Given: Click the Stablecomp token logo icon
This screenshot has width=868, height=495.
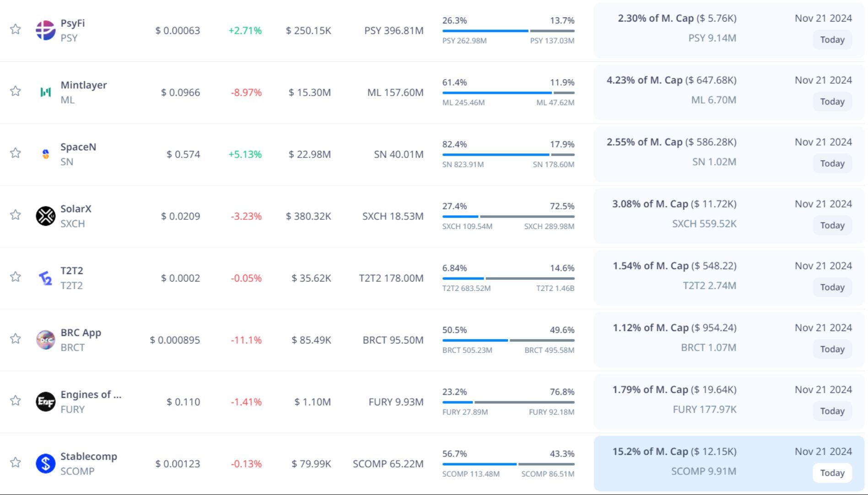Looking at the screenshot, I should coord(45,463).
